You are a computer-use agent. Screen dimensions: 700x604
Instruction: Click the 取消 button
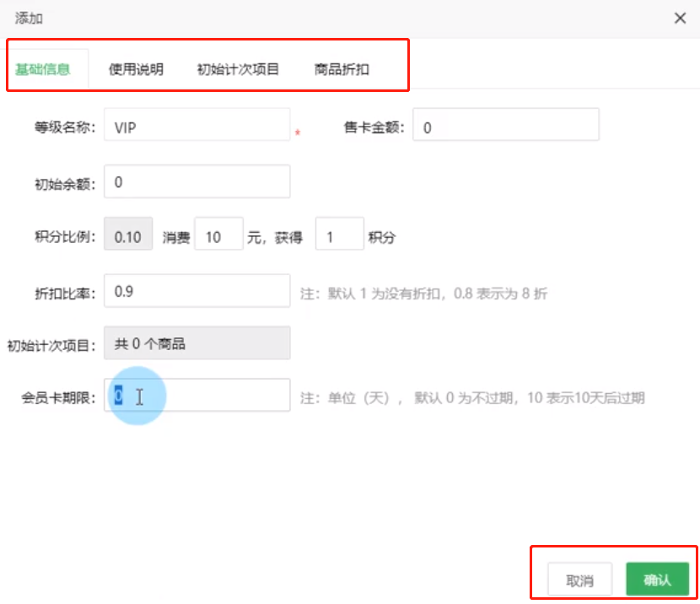click(580, 579)
